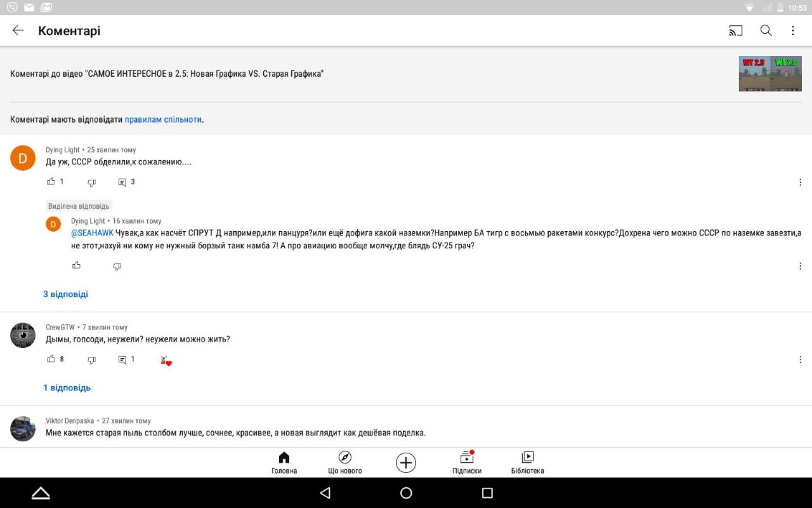Dislike the 'Дымы, гопсоди' comment
This screenshot has height=508, width=812.
coord(91,360)
